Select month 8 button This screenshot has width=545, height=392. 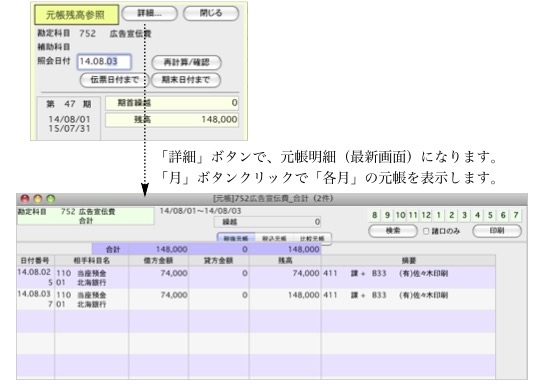pos(374,215)
